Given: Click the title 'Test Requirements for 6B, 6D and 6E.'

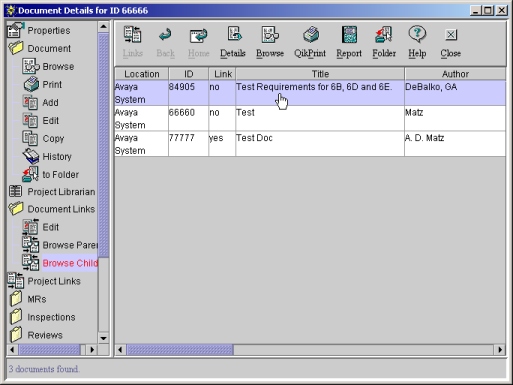Looking at the screenshot, I should pos(314,87).
